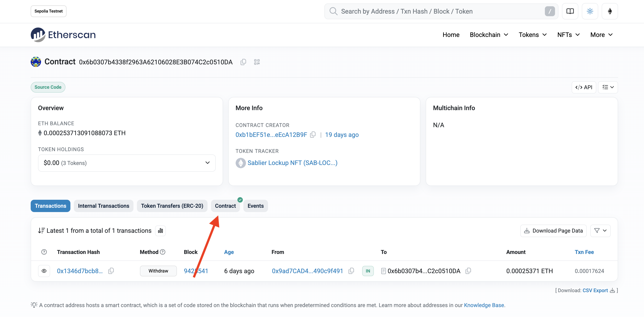This screenshot has height=317, width=644.
Task: Open the QR code for the contract address
Action: tap(257, 62)
